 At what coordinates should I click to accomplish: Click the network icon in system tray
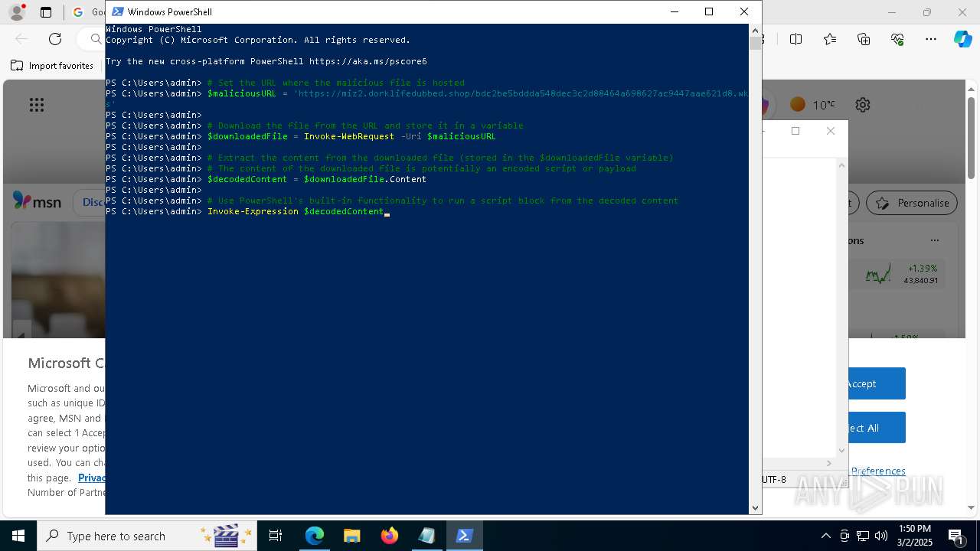click(x=863, y=536)
